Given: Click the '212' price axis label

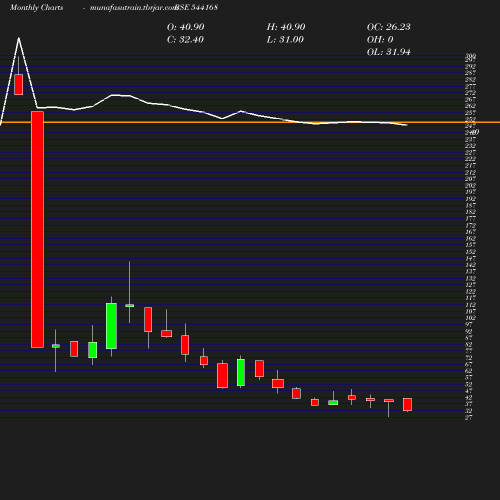Looking at the screenshot, I should [470, 172].
